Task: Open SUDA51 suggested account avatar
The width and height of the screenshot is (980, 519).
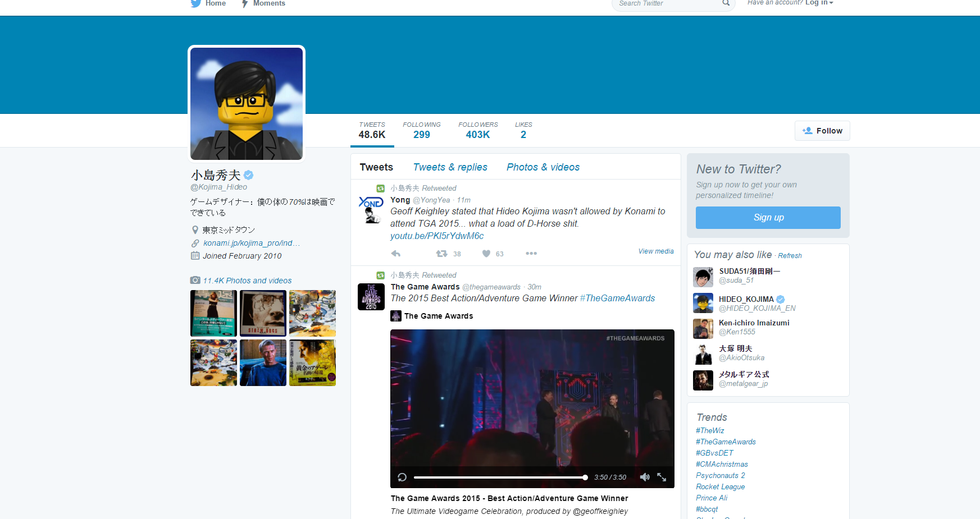Action: coord(703,277)
